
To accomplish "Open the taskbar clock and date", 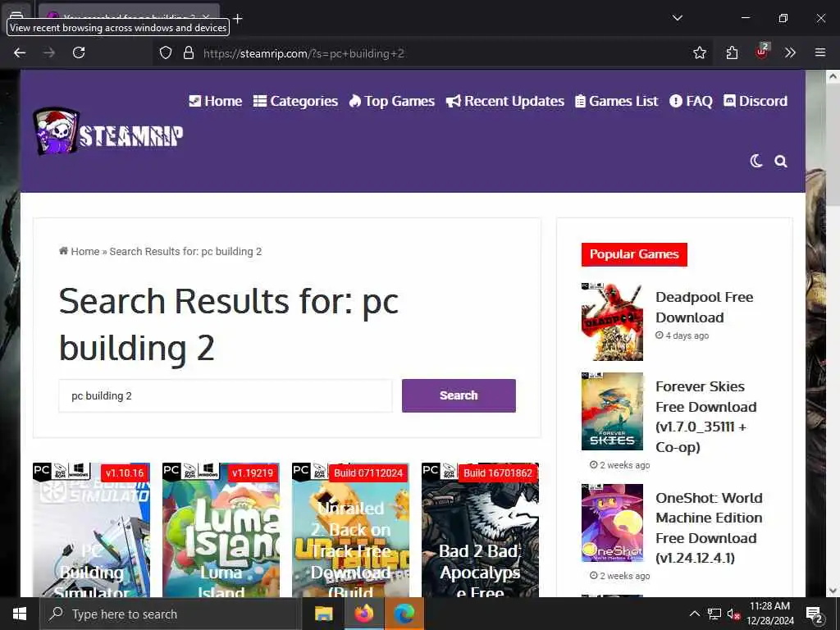I will point(769,614).
